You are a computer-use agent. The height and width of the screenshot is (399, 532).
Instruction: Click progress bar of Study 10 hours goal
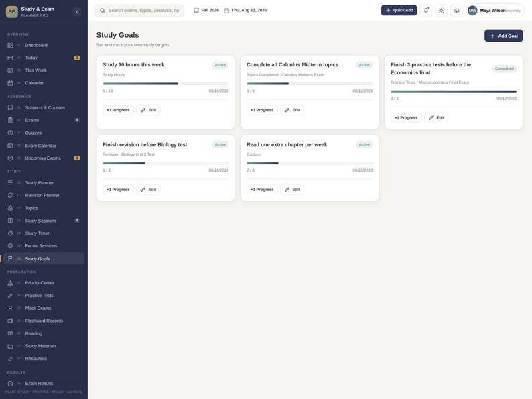click(x=165, y=84)
